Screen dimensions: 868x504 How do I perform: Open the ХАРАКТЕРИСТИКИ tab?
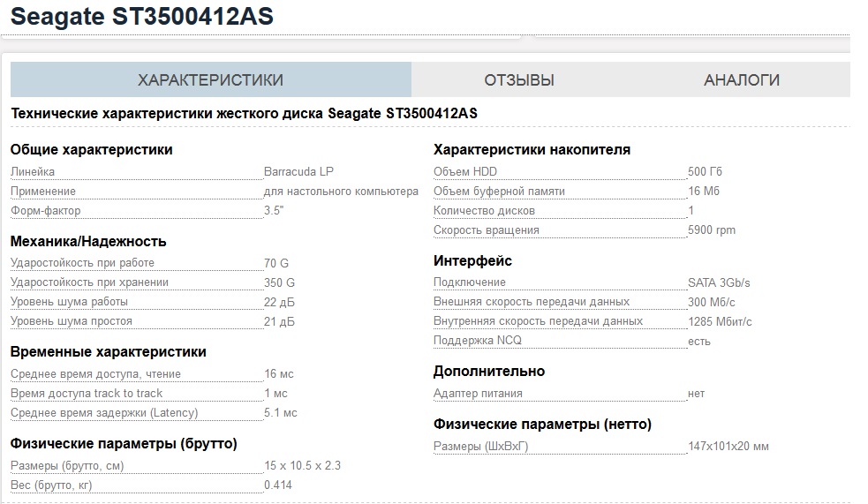click(210, 79)
